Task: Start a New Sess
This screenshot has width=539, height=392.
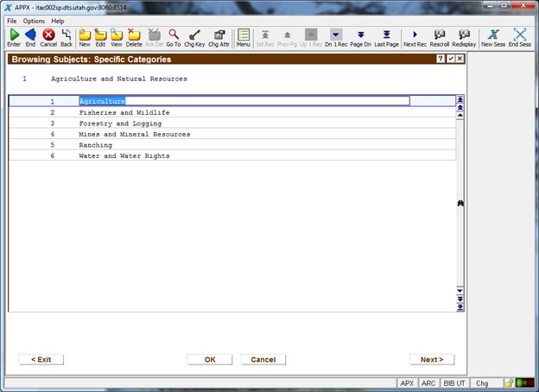Action: [493, 35]
